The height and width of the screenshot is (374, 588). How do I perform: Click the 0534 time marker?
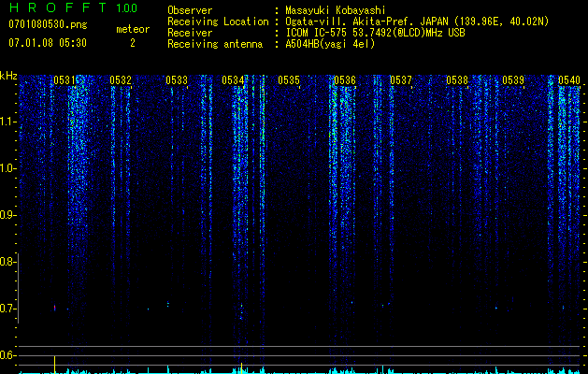point(233,80)
